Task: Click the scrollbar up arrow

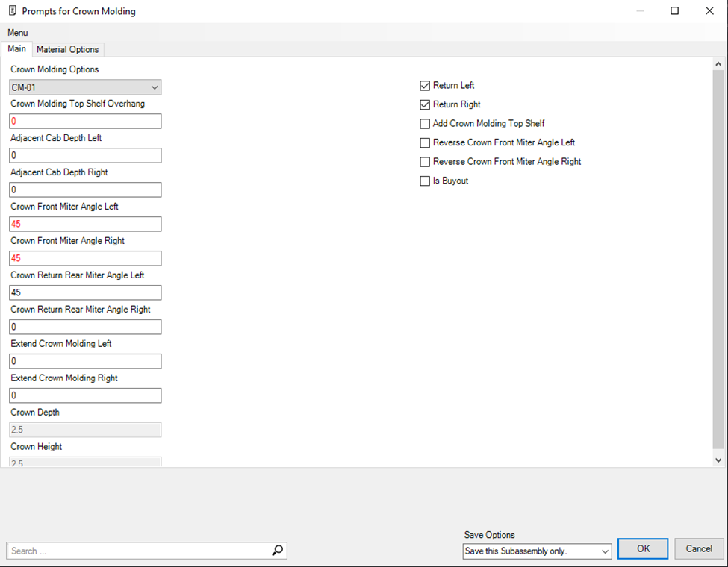Action: click(718, 65)
